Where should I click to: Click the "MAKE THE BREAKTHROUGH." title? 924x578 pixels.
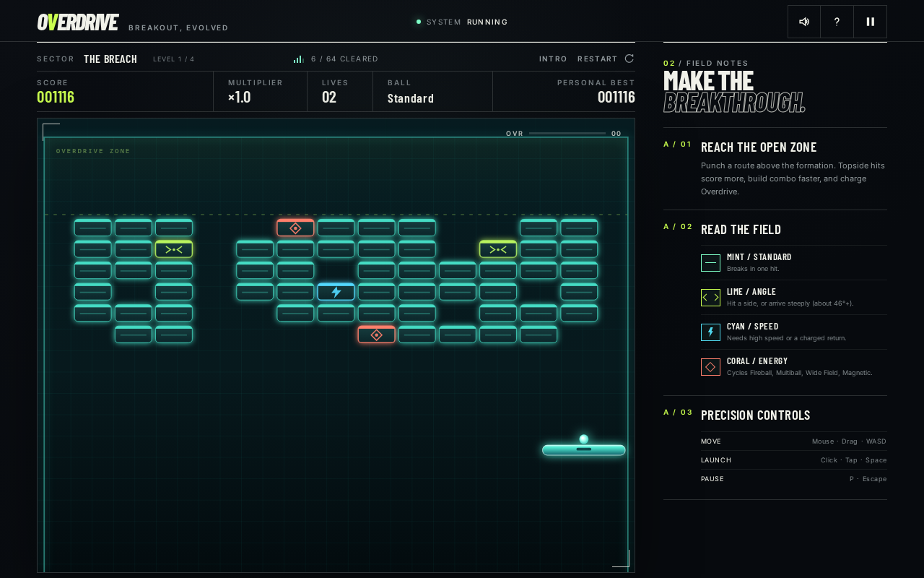pyautogui.click(x=734, y=91)
